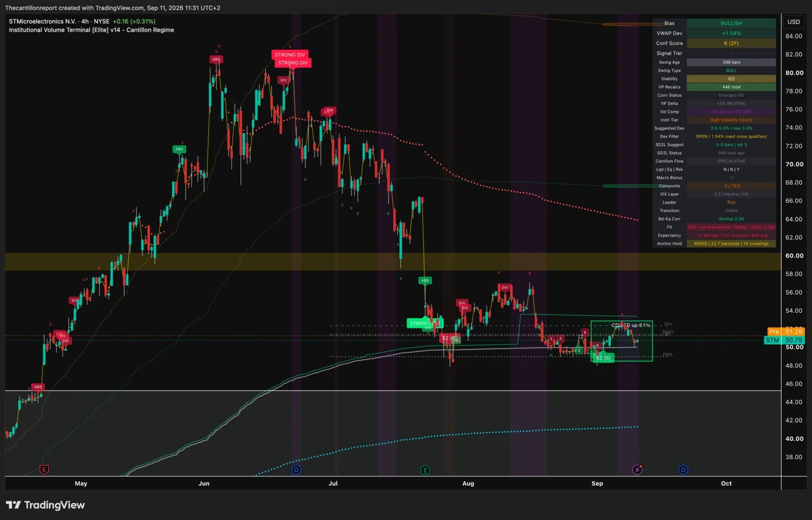812x520 pixels.
Task: Click the orange Pre 51.26 price label
Action: click(x=785, y=332)
